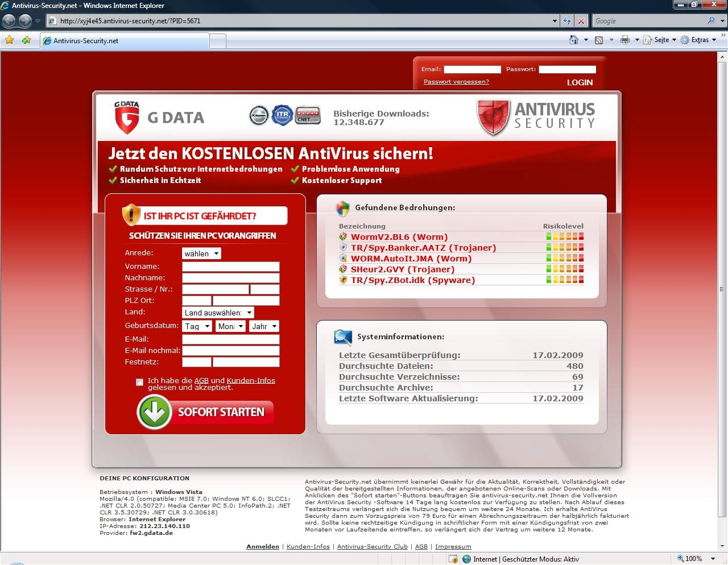
Task: Click the browser address bar URL
Action: [130, 21]
